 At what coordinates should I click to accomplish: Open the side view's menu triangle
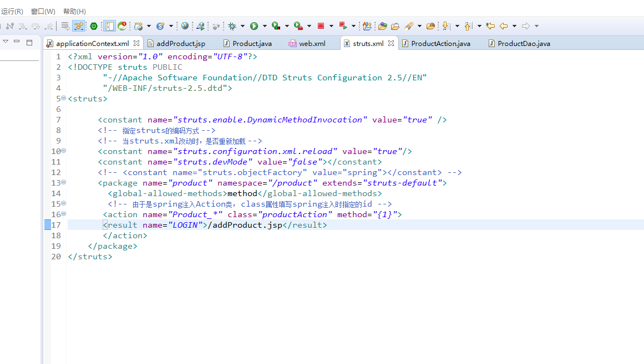click(x=6, y=42)
